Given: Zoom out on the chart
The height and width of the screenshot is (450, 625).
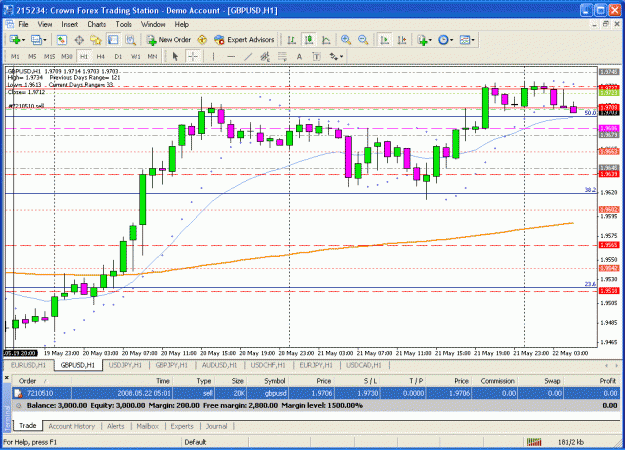Looking at the screenshot, I should click(x=363, y=40).
